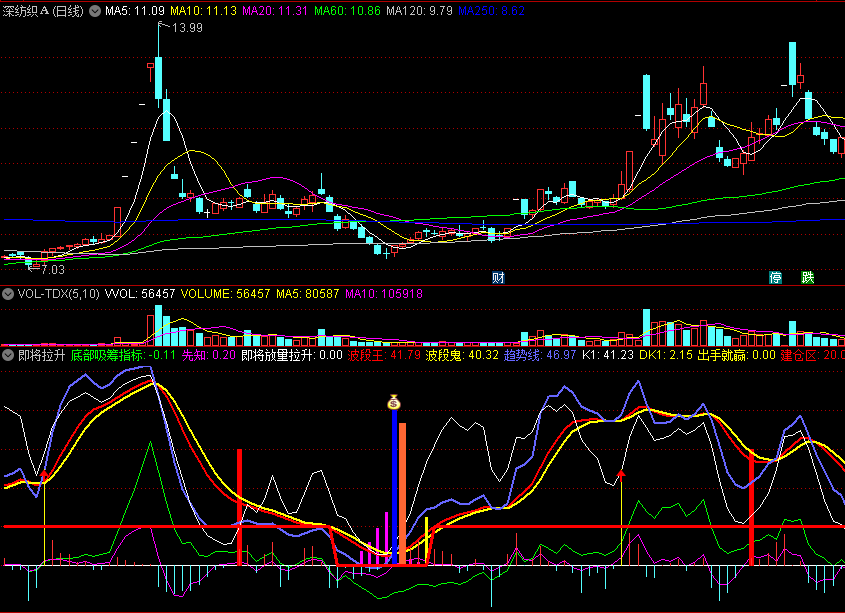Click the 7.03 low price label
Screen dimensions: 845x613
52,270
